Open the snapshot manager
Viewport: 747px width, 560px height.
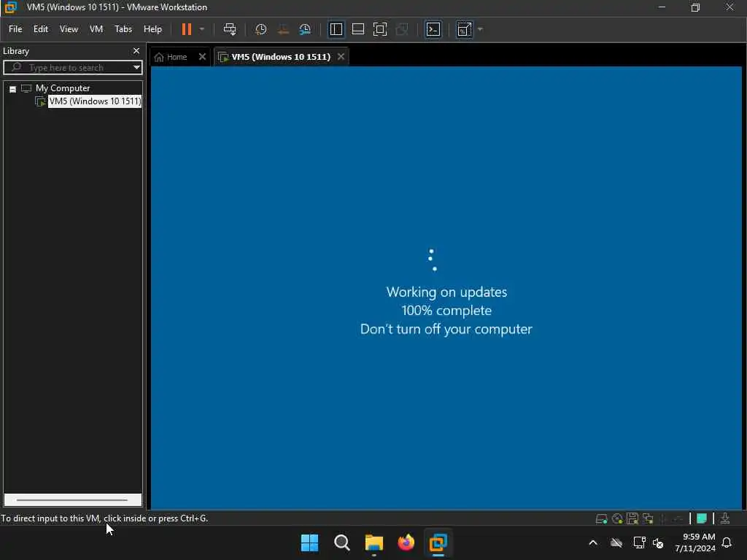[x=305, y=29]
